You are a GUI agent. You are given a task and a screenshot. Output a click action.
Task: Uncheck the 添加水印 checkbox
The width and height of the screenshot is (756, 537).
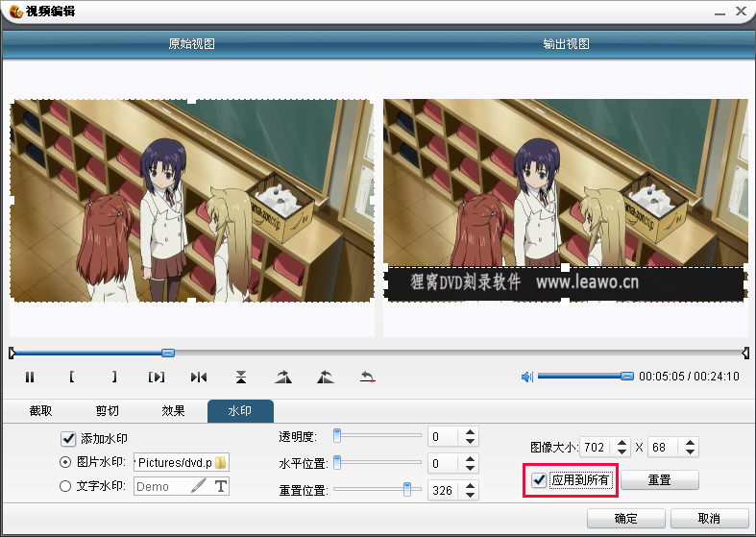point(68,439)
